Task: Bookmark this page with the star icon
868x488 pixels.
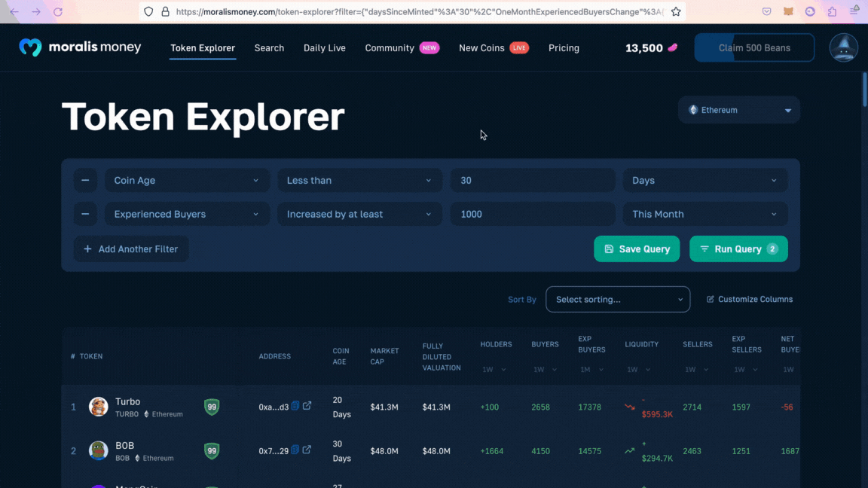Action: point(676,11)
